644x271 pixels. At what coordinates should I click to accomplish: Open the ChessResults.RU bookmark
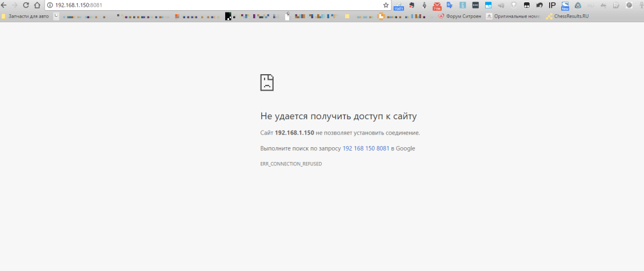click(x=567, y=17)
